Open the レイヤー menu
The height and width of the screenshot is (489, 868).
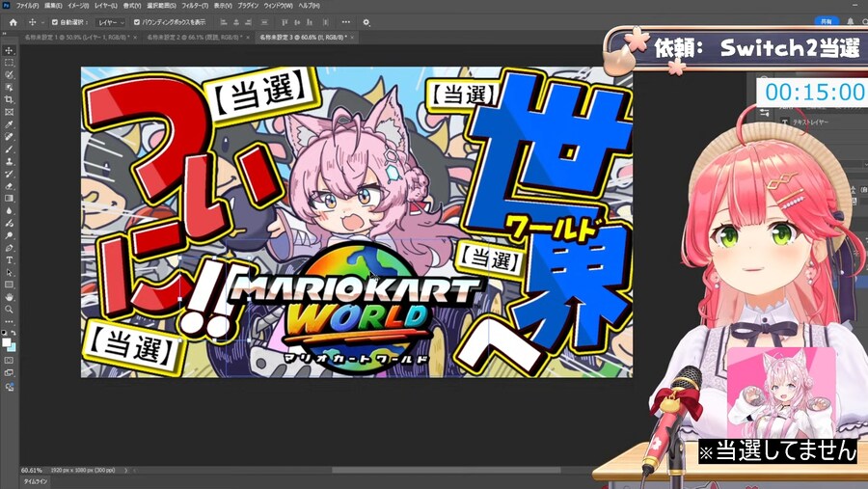(x=105, y=6)
